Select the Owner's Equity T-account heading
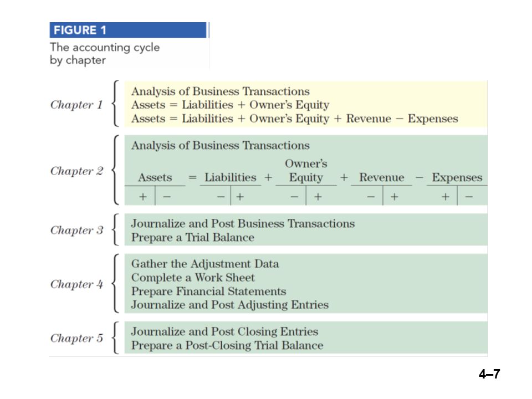Viewport: 532px width, 399px height. (x=306, y=171)
